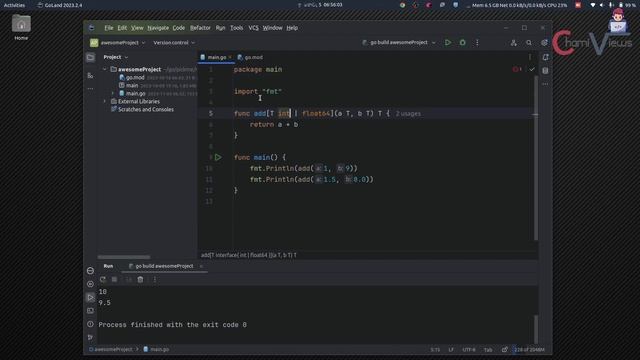
Task: Click the Project panel horizontal scrollbar
Action: click(124, 257)
